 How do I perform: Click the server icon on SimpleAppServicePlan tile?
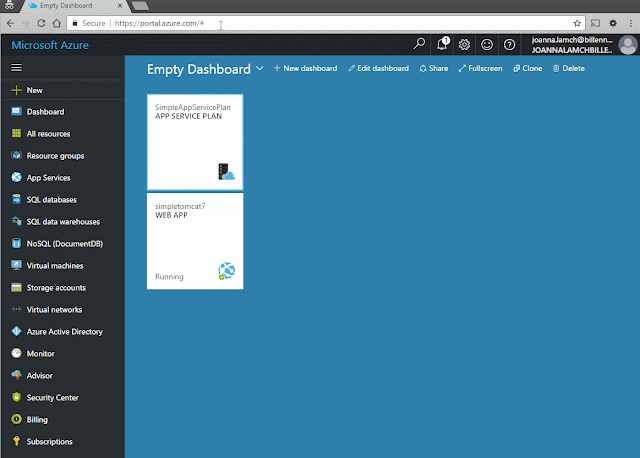click(x=226, y=172)
